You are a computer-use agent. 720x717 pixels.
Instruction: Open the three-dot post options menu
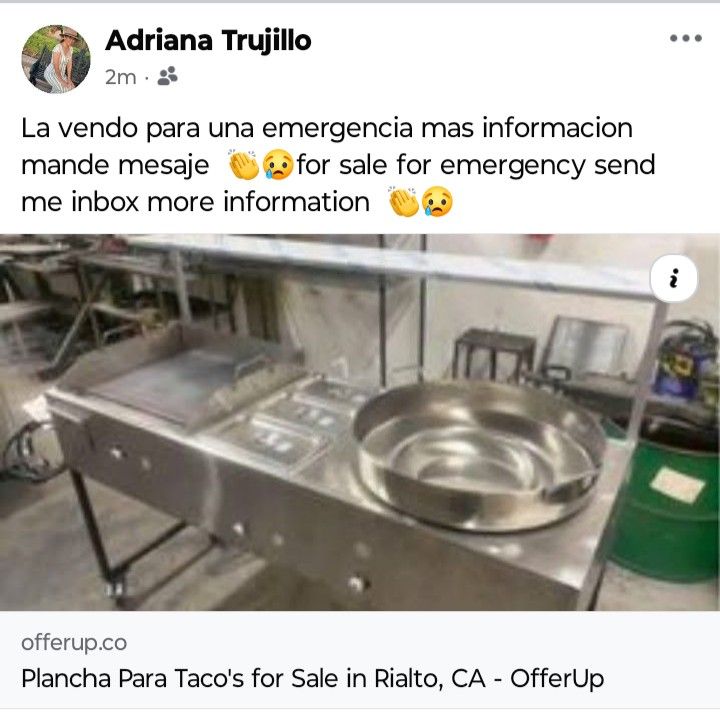point(685,38)
